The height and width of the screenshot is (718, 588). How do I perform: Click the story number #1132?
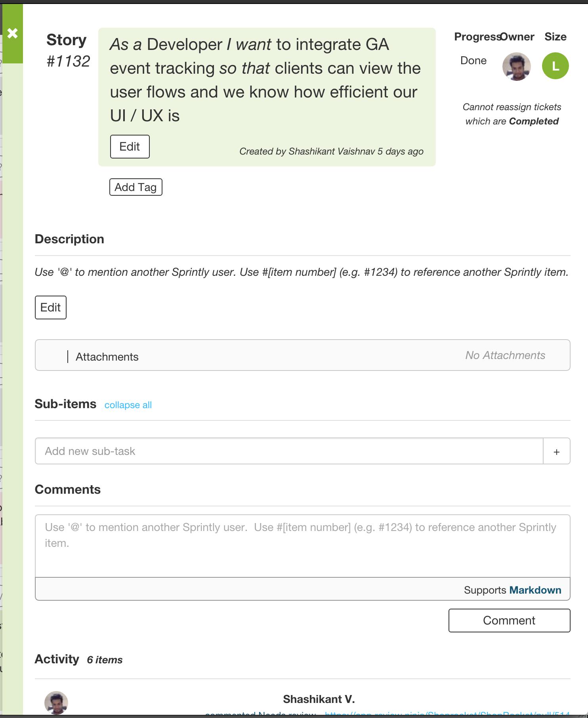coord(68,61)
